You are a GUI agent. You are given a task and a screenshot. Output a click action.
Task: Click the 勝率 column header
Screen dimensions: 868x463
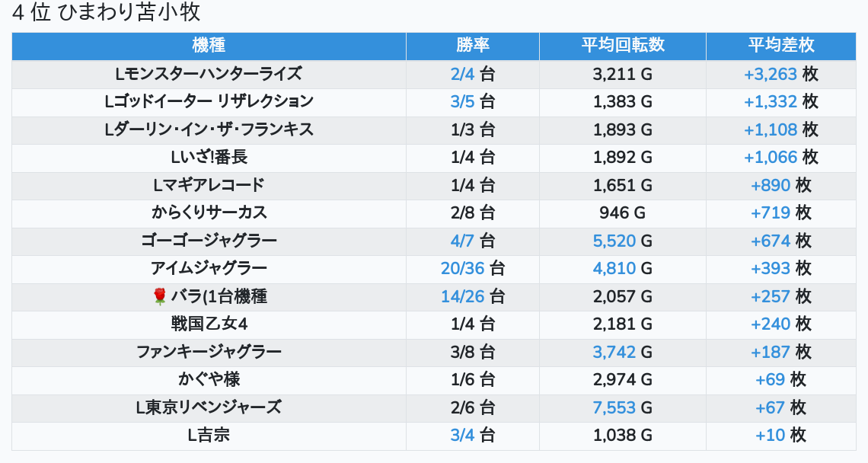pyautogui.click(x=473, y=46)
